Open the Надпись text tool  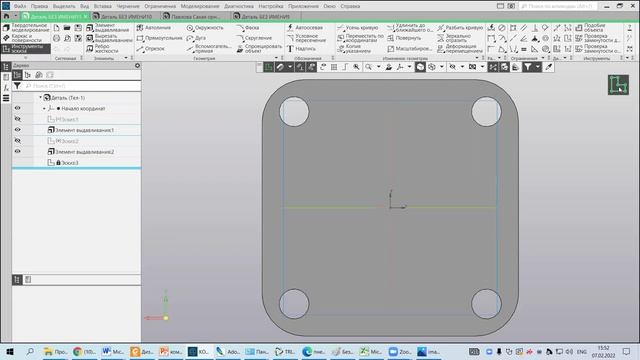301,49
